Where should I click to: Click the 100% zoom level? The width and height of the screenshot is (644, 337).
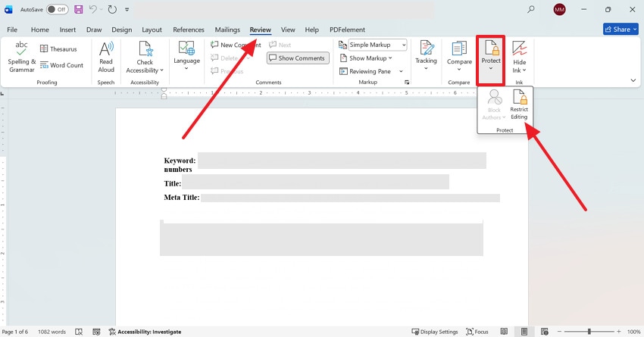(x=633, y=332)
